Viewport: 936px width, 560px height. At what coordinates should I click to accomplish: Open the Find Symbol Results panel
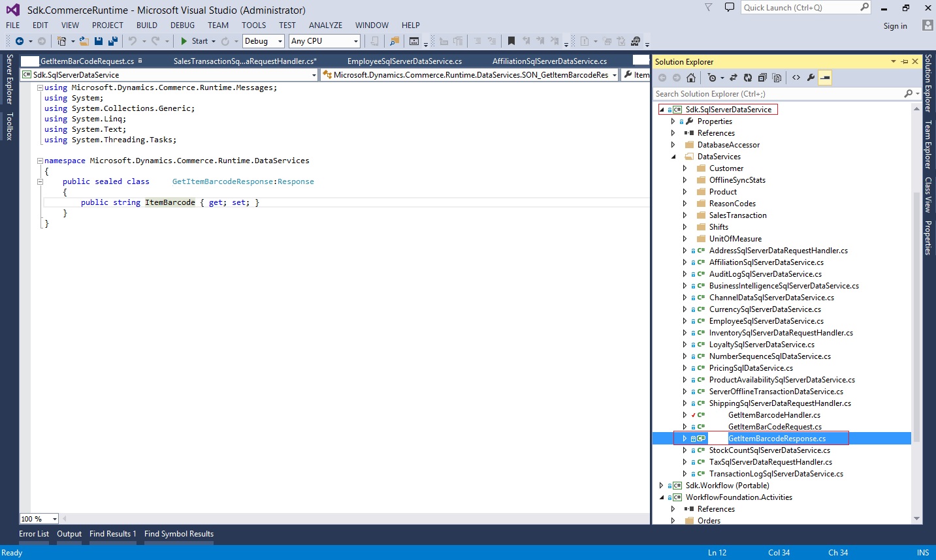(x=179, y=534)
